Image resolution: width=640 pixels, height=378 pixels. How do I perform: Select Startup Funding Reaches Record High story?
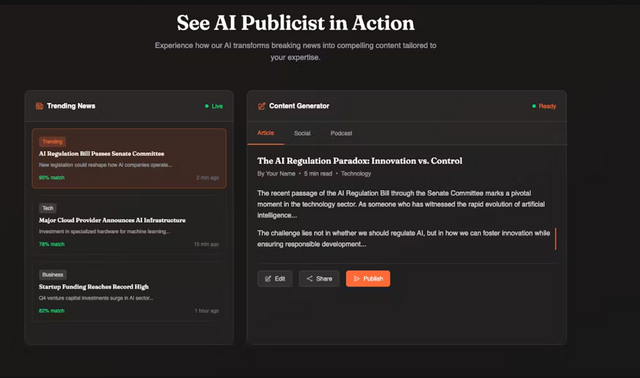click(129, 292)
